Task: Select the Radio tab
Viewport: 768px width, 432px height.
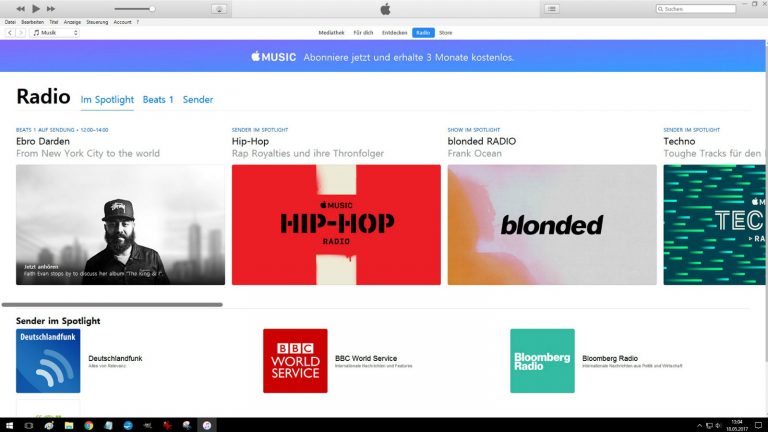Action: tap(423, 33)
